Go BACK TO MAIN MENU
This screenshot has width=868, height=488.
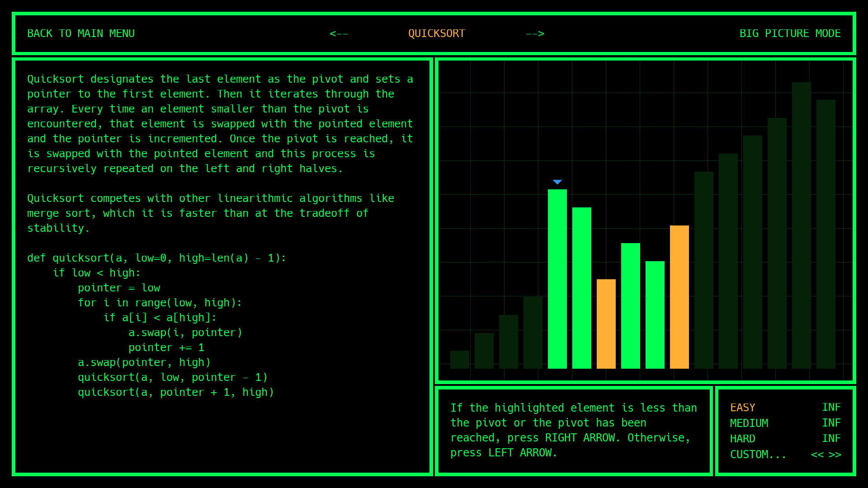point(81,33)
